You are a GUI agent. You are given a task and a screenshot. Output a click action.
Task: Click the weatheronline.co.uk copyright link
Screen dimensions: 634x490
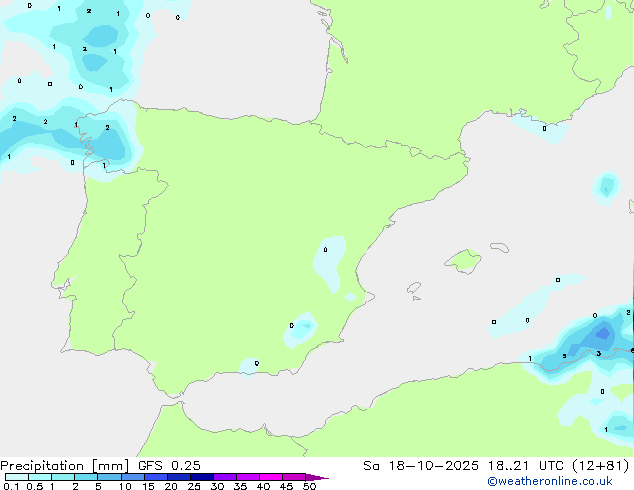550,481
